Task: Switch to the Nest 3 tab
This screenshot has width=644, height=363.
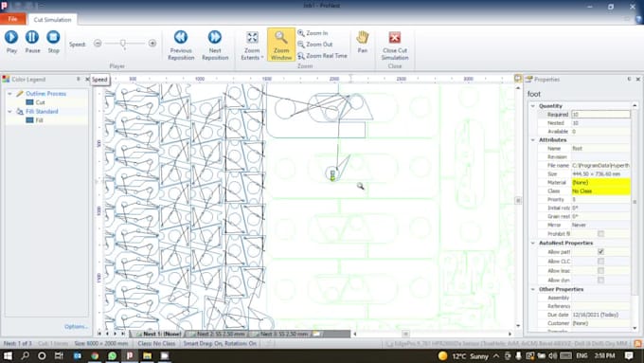Action: click(281, 334)
